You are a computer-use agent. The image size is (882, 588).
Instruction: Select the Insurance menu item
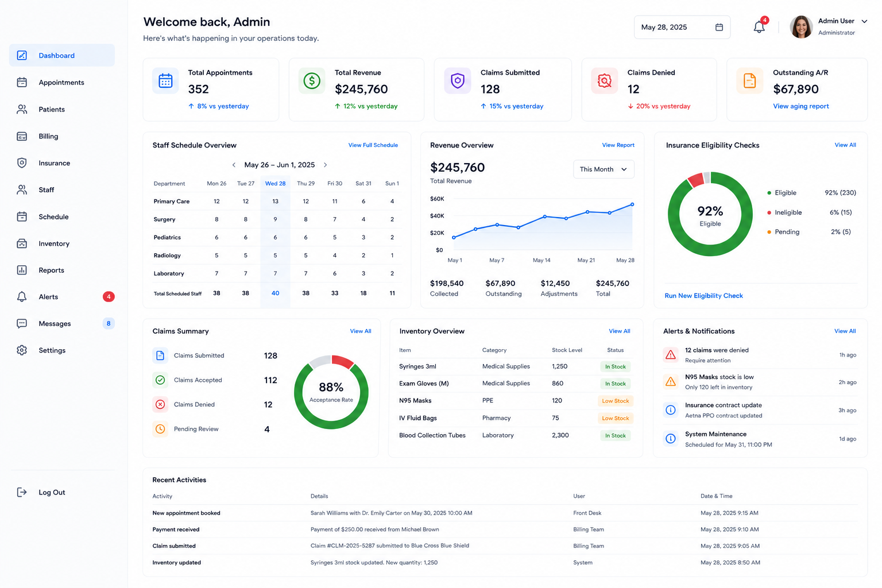tap(62, 163)
